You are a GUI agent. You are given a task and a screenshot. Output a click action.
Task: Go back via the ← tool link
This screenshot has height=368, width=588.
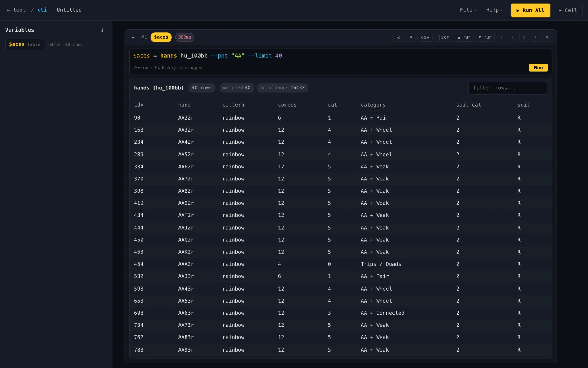[x=16, y=10]
